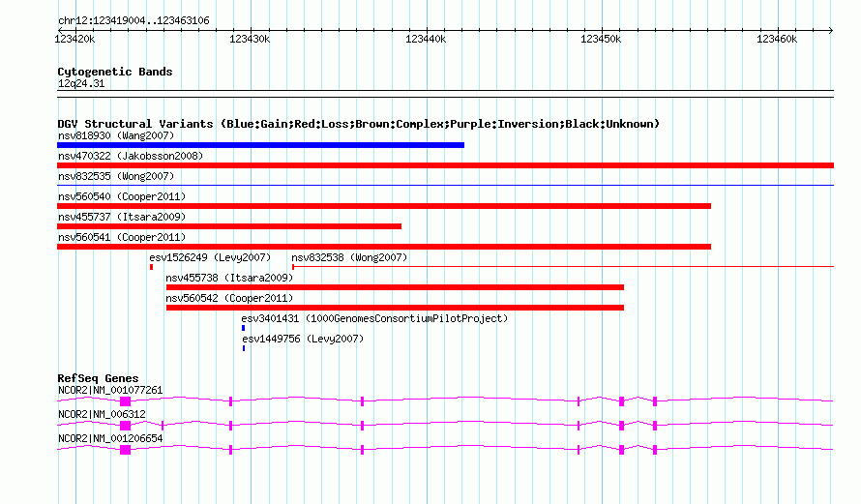Click the blue nsv818930 gain variant bar
This screenshot has height=504, width=861.
261,145
